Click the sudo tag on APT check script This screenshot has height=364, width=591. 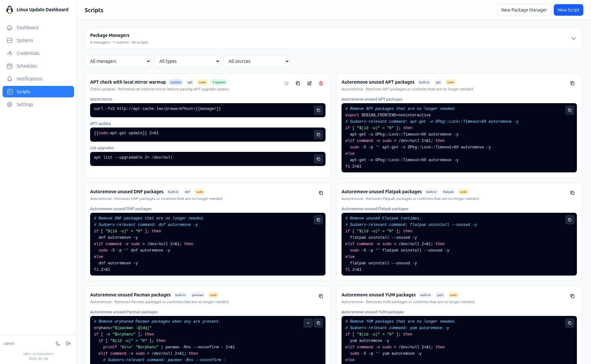pyautogui.click(x=202, y=82)
